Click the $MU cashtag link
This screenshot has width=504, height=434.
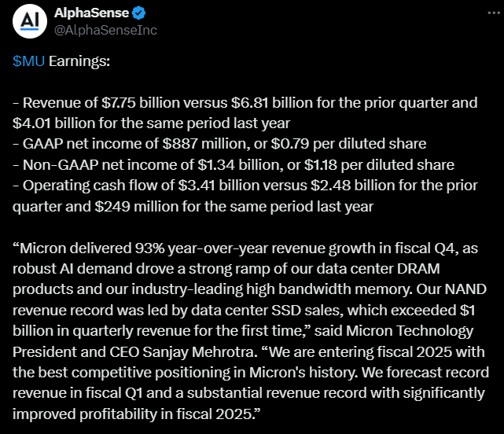tap(29, 62)
